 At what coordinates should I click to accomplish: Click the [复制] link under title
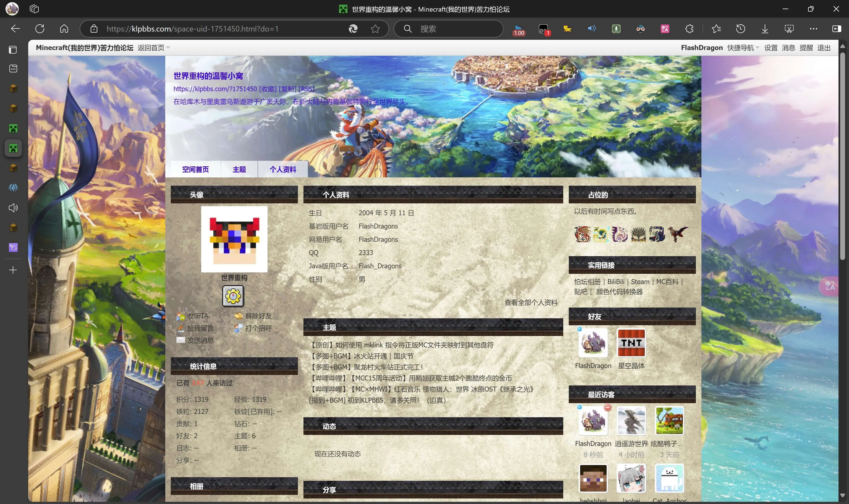pos(287,89)
